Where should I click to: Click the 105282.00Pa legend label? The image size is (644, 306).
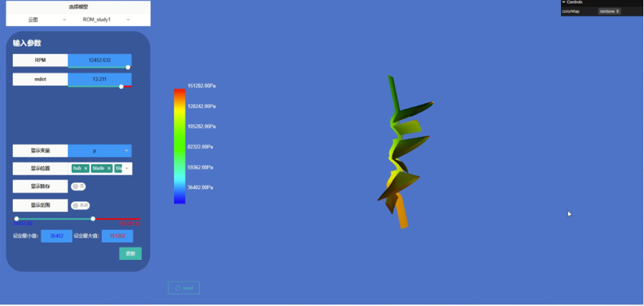click(202, 126)
